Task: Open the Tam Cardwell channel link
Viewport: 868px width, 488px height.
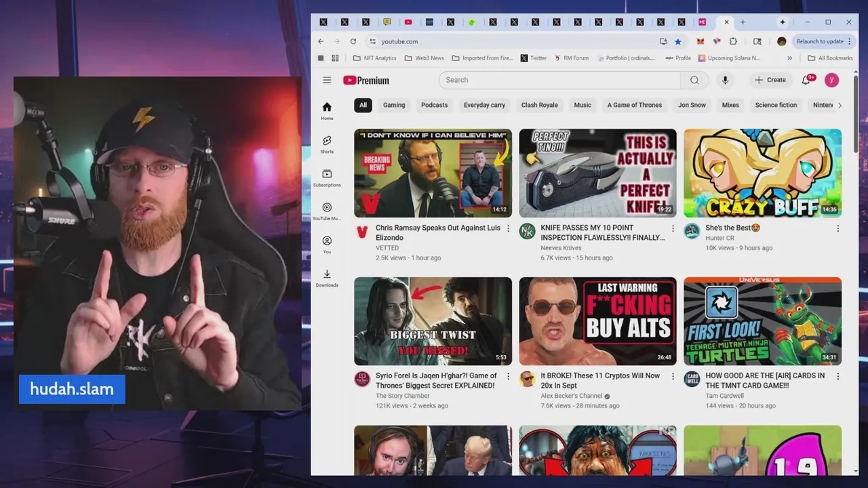Action: coord(724,396)
